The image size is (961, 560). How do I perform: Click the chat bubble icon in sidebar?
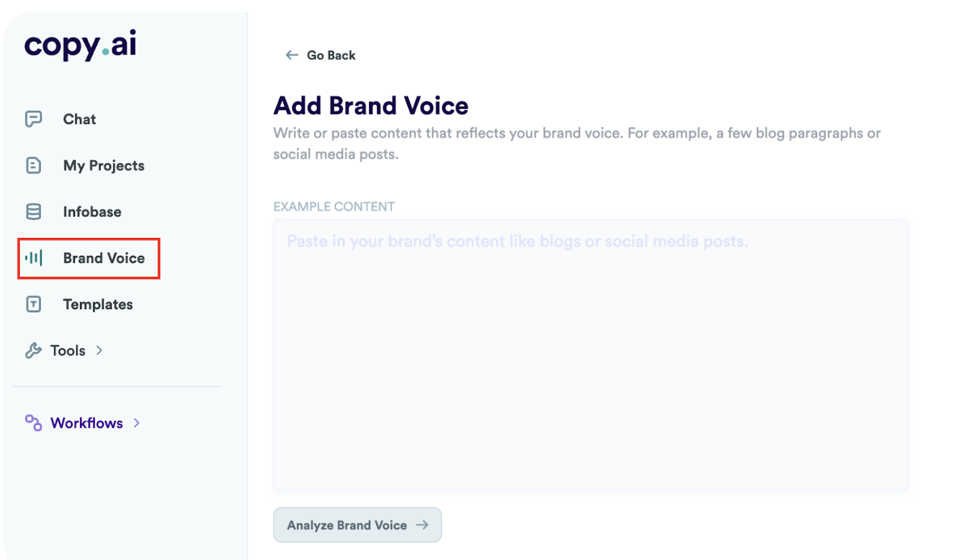pyautogui.click(x=33, y=118)
